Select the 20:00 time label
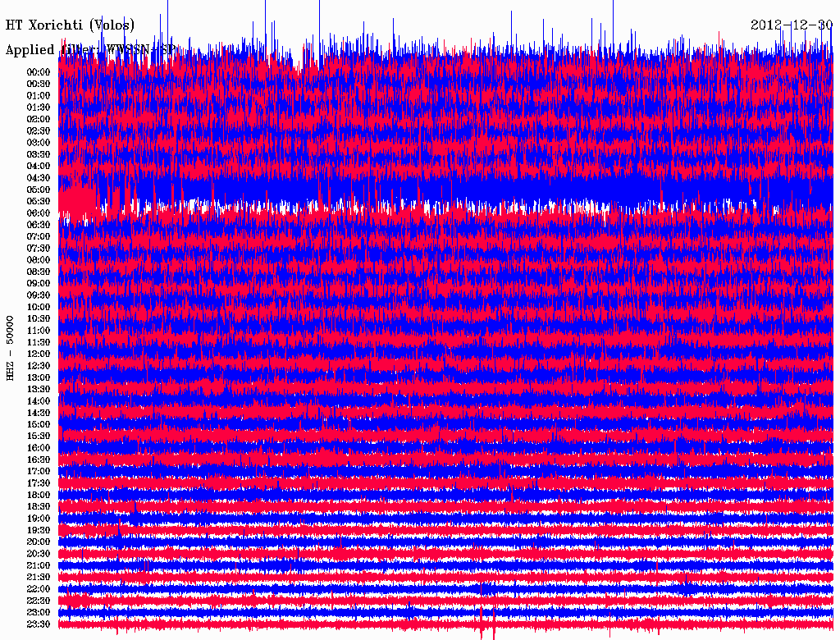 [39, 542]
